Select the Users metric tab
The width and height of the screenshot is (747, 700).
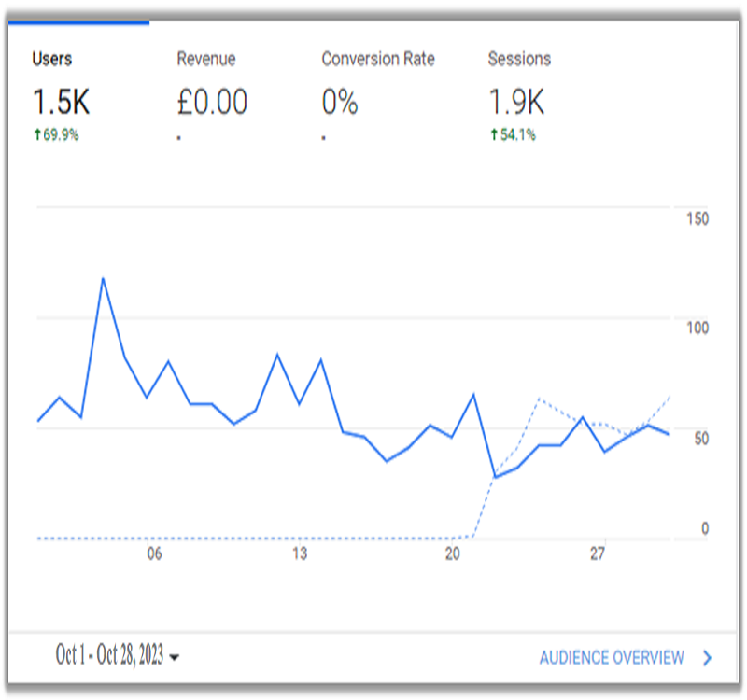point(52,59)
